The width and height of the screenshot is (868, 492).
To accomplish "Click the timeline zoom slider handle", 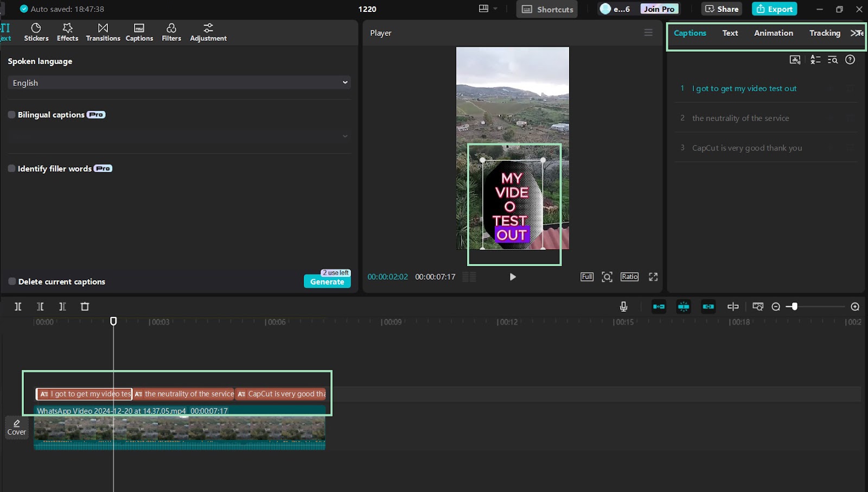I will [x=794, y=307].
